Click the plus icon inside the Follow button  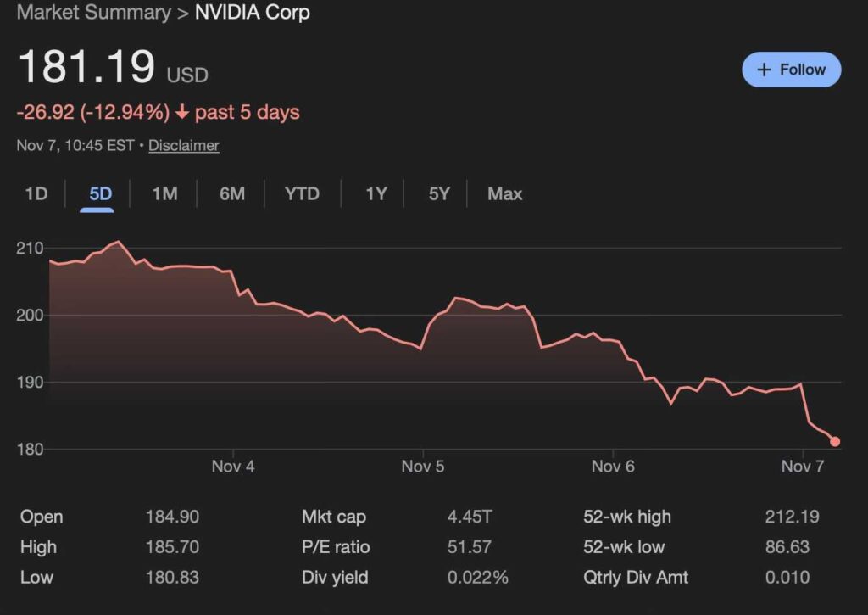765,70
